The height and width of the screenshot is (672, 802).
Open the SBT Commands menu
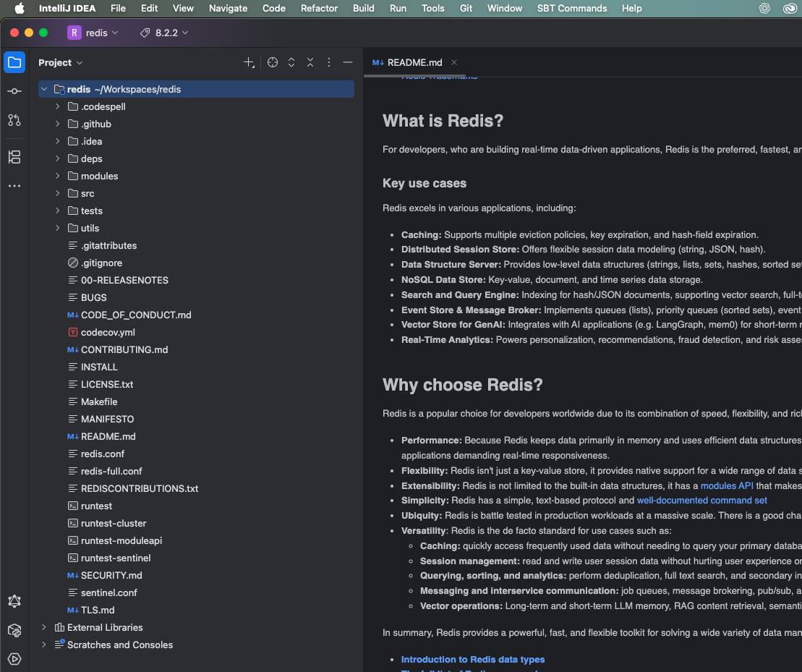pyautogui.click(x=572, y=8)
